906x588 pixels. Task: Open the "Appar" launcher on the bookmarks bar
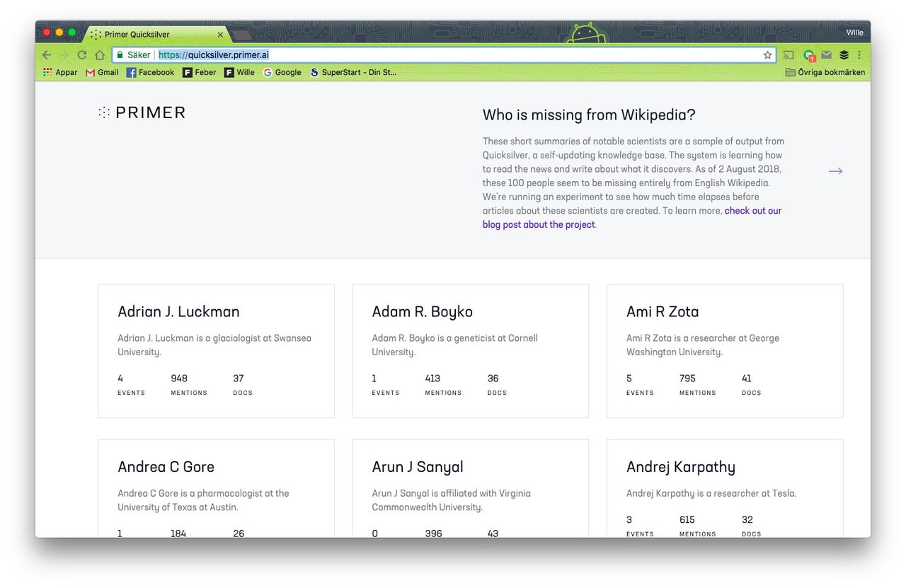(x=60, y=71)
